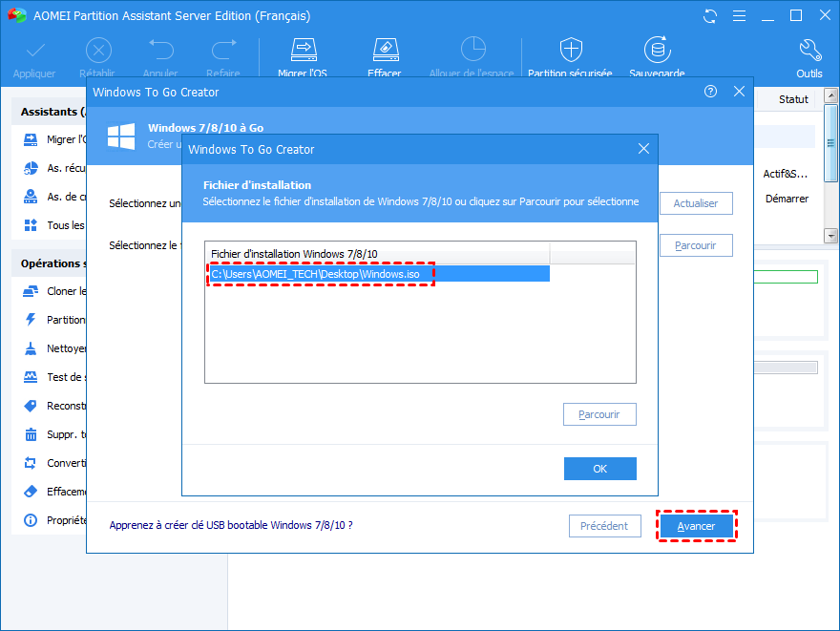The height and width of the screenshot is (631, 840).
Task: Select the Effacer toolbar icon
Action: click(386, 50)
